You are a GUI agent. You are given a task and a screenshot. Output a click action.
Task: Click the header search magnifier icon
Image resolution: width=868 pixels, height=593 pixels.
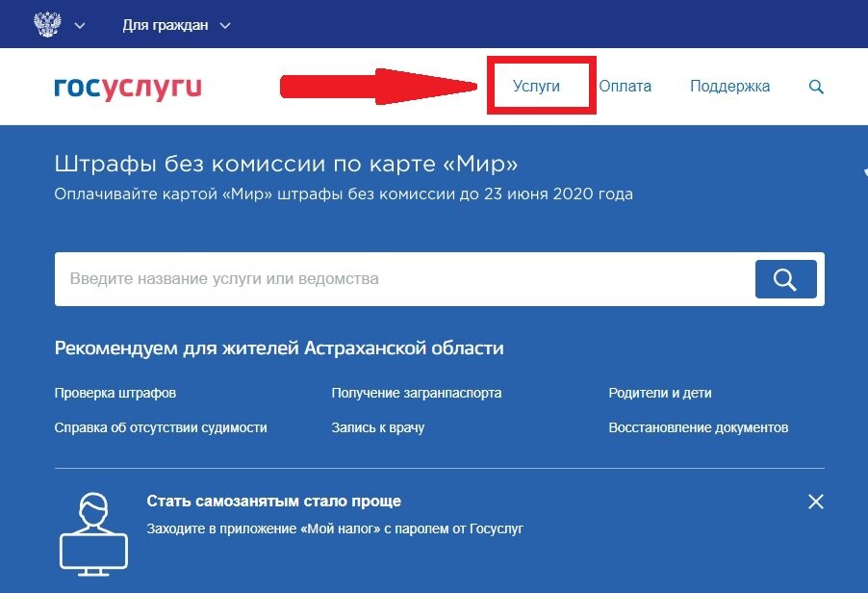coord(816,87)
